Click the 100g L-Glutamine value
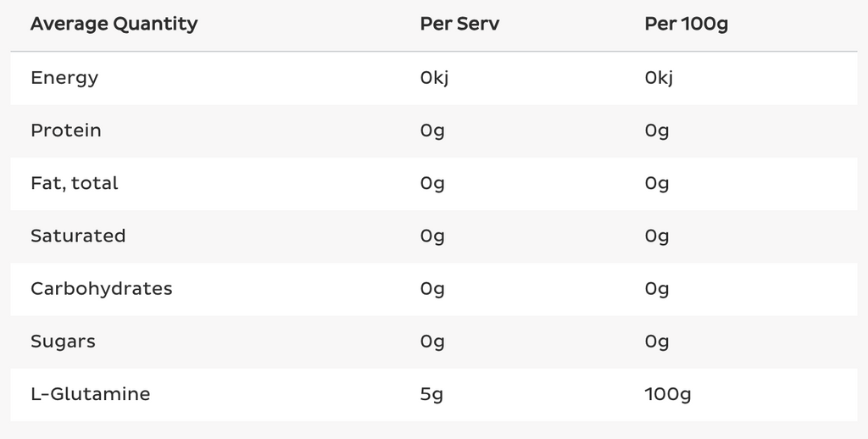868x439 pixels. (669, 394)
